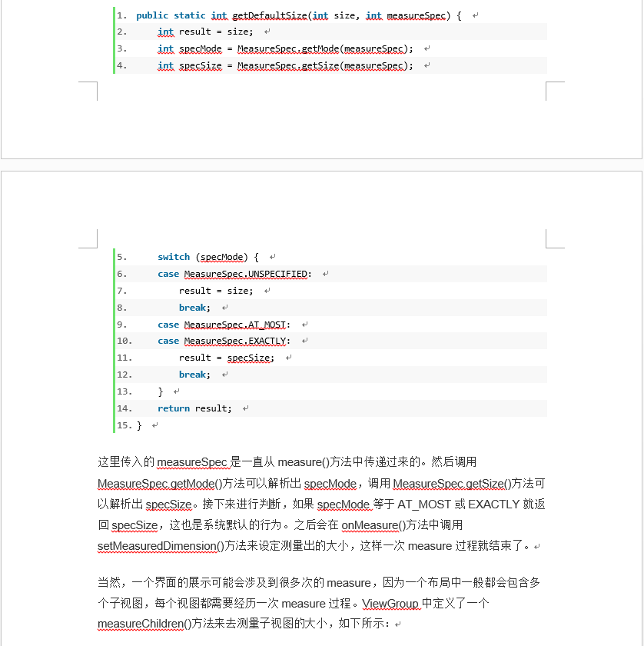This screenshot has width=644, height=646.
Task: Click 'MeasureSpec.getMode(measureSpec);' on code line 3
Action: click(x=325, y=48)
